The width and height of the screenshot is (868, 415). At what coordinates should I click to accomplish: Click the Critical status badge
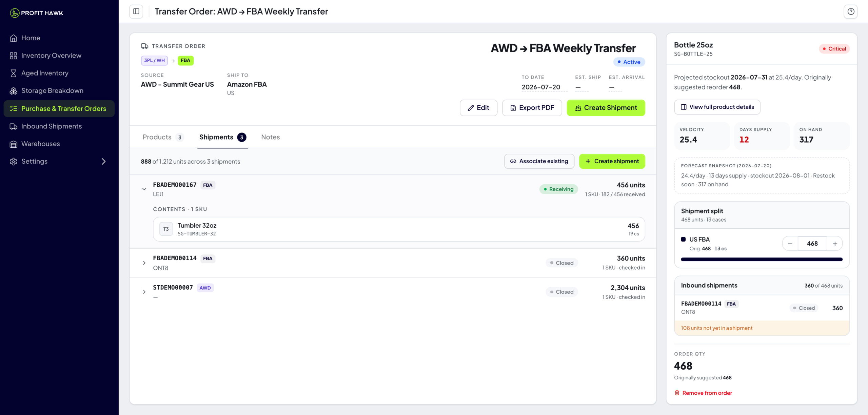coord(834,49)
